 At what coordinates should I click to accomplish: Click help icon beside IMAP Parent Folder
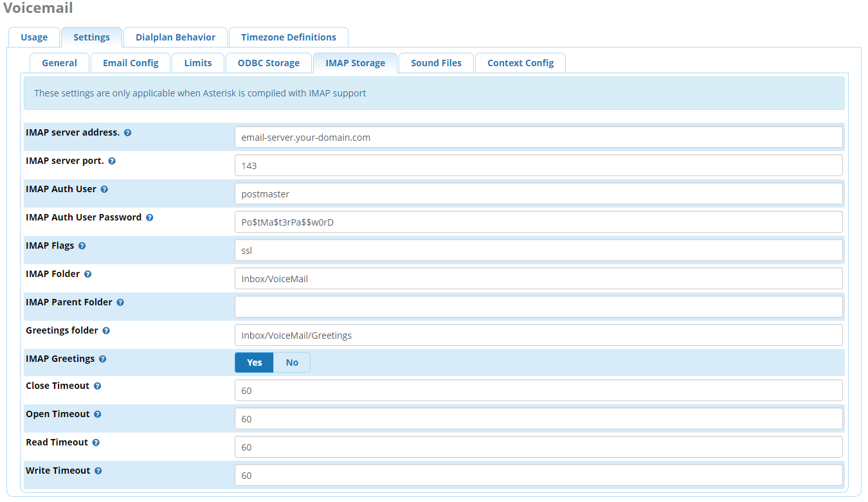120,303
